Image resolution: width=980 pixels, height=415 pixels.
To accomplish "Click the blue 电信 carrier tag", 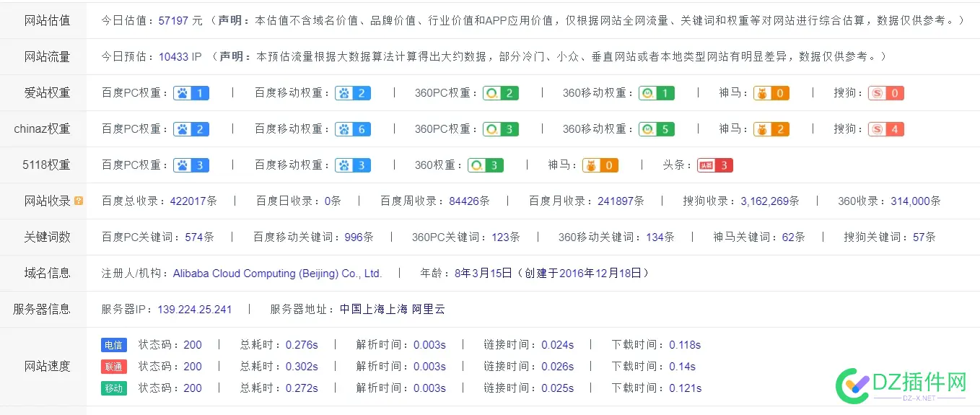I will coord(113,345).
